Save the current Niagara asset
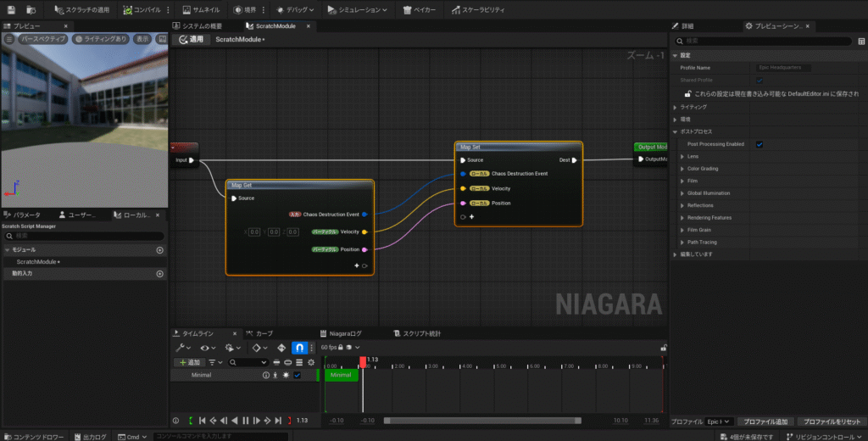Viewport: 868px width, 441px height. coord(11,10)
